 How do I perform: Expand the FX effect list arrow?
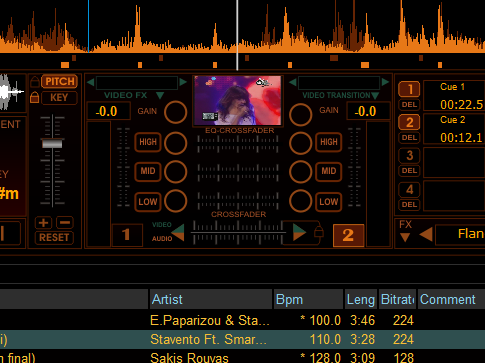[x=405, y=237]
